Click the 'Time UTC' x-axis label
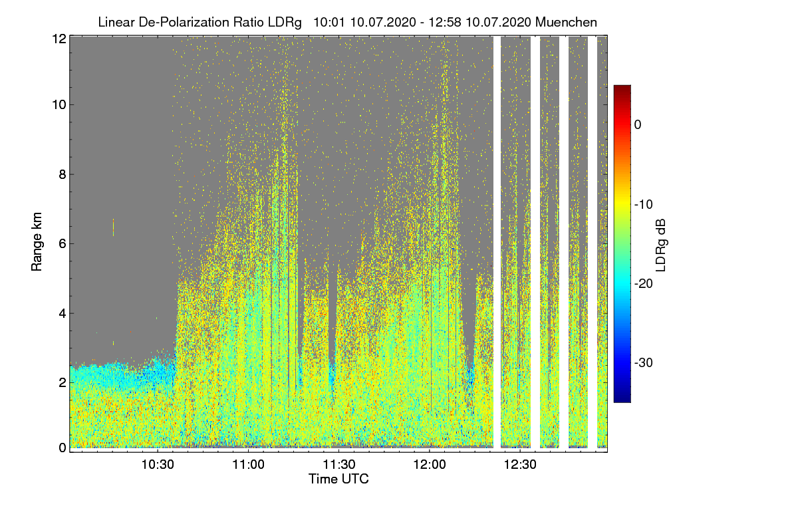 pyautogui.click(x=338, y=479)
